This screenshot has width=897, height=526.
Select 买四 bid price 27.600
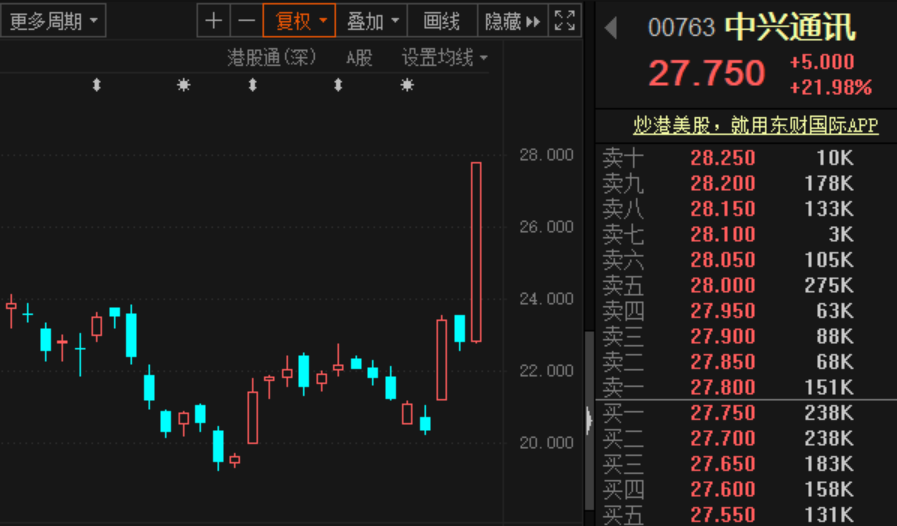[x=723, y=489]
